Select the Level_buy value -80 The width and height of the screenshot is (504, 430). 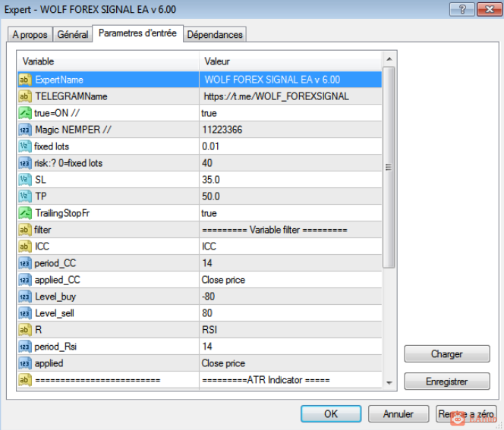pos(291,297)
